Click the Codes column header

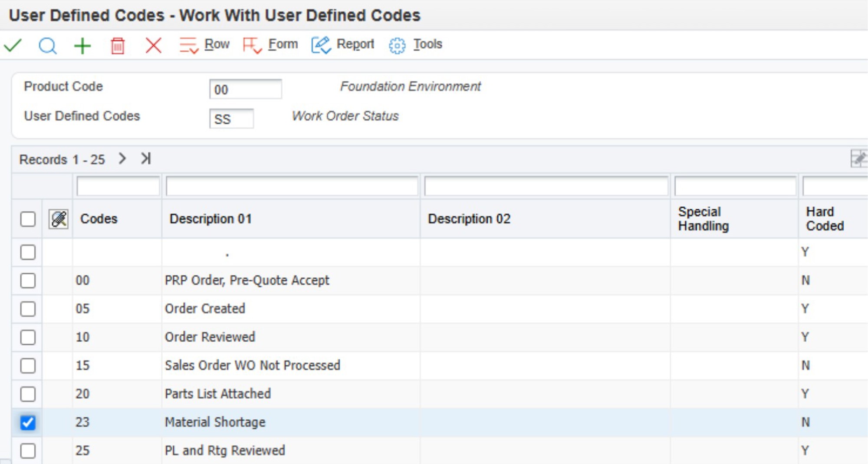[99, 219]
